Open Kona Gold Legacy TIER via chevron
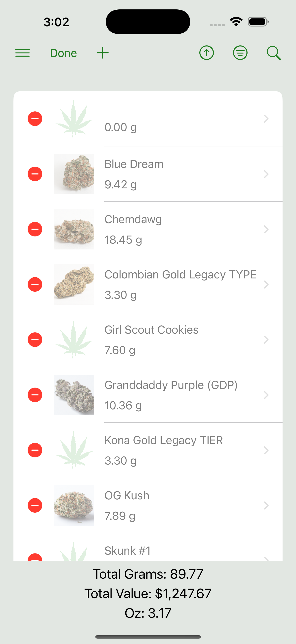This screenshot has width=296, height=644. tap(266, 450)
